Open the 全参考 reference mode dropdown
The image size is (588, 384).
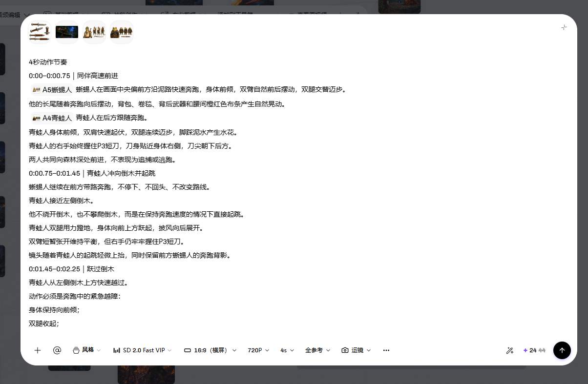pyautogui.click(x=317, y=350)
